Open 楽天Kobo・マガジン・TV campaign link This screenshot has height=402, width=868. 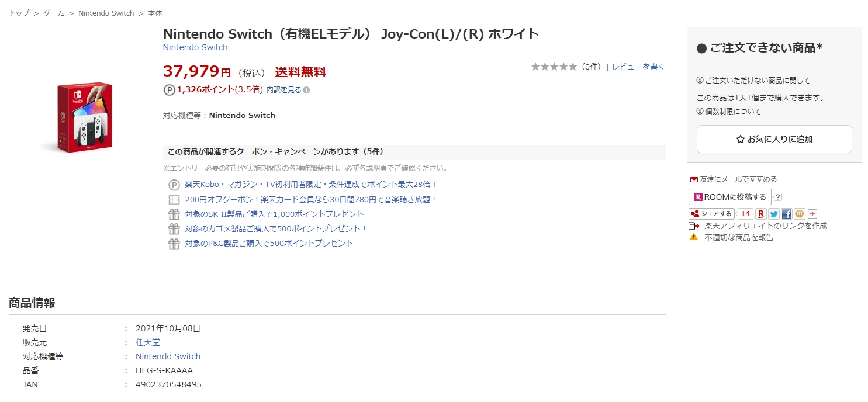(x=311, y=185)
